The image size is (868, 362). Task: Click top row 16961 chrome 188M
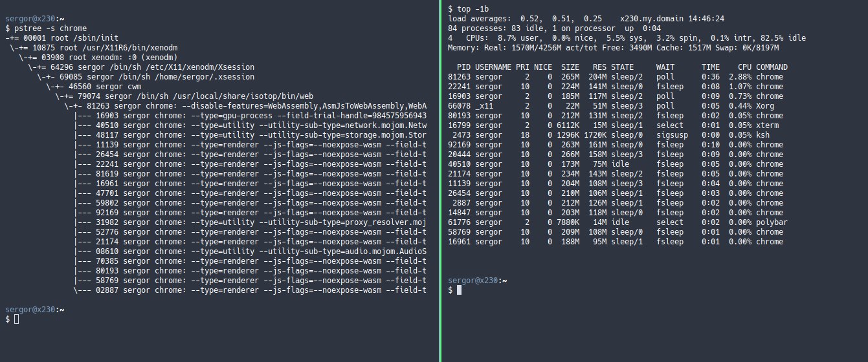(616, 242)
